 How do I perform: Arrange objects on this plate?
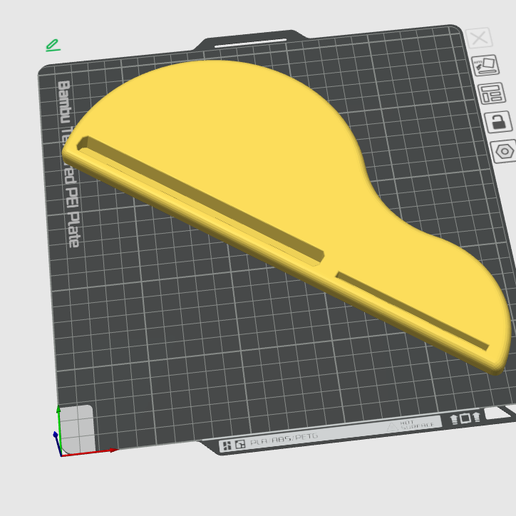click(492, 93)
